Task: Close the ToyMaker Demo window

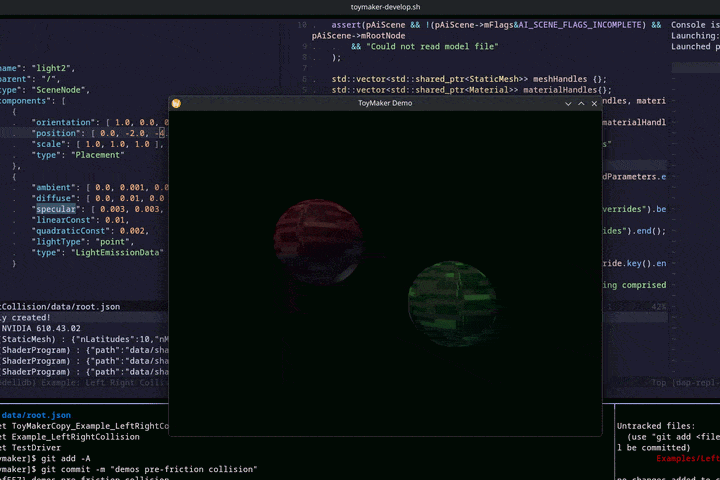Action: (594, 104)
